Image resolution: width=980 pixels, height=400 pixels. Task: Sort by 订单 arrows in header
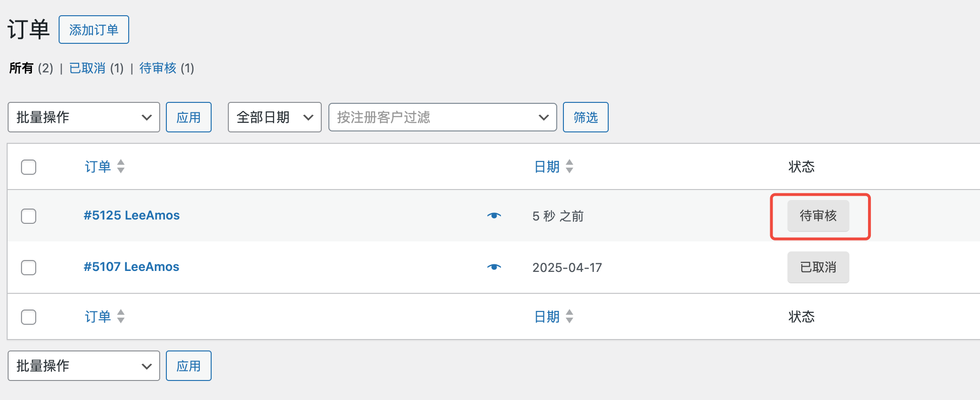[x=121, y=167]
